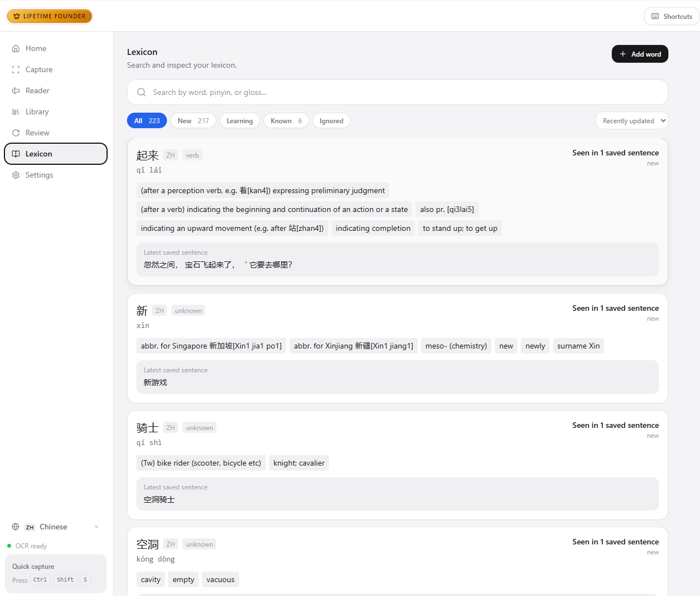
Task: Select the All 223 filter tab
Action: 147,120
